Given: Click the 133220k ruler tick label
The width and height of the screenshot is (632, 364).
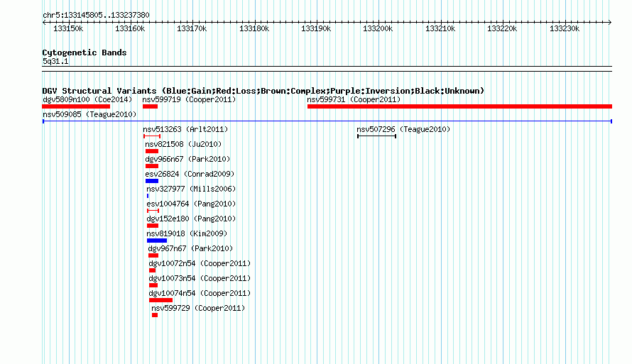Looking at the screenshot, I should pos(502,28).
